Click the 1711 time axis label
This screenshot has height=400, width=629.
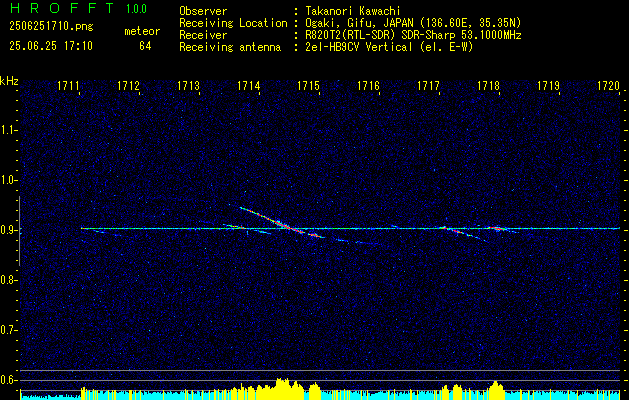68,86
